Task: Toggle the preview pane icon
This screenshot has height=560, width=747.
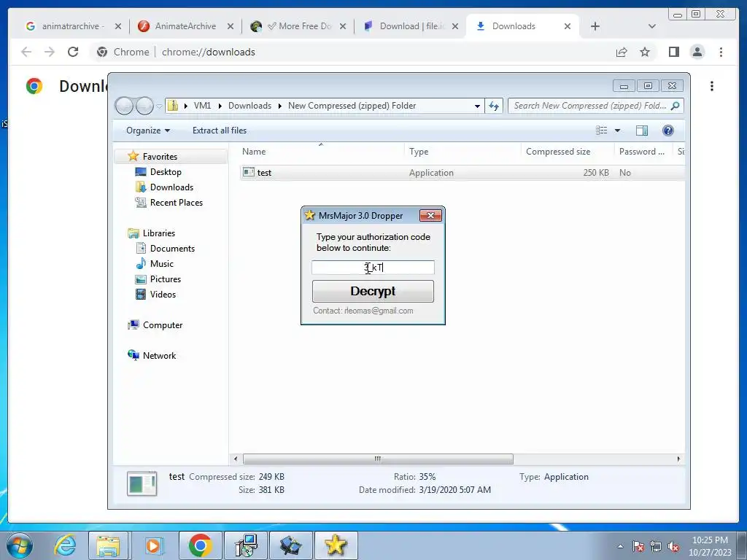Action: [x=642, y=131]
